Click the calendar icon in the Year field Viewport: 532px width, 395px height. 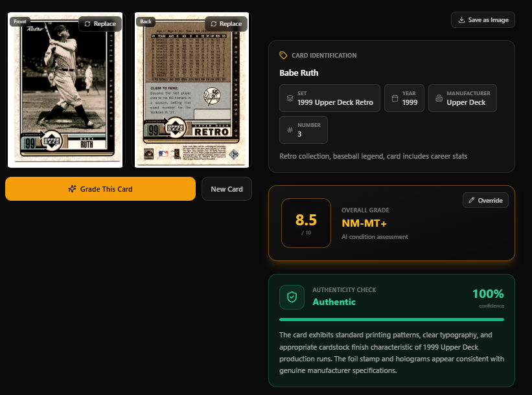coord(395,98)
